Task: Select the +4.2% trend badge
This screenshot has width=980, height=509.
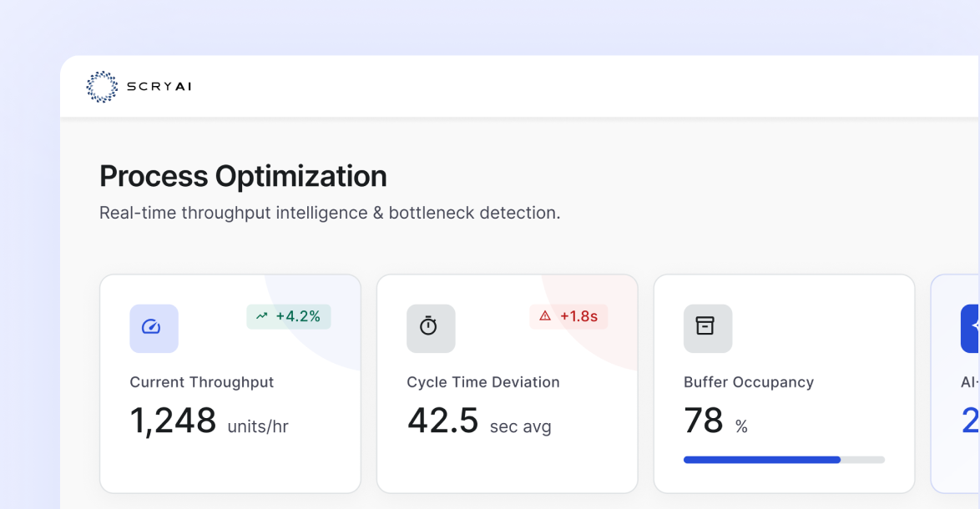Action: tap(289, 316)
